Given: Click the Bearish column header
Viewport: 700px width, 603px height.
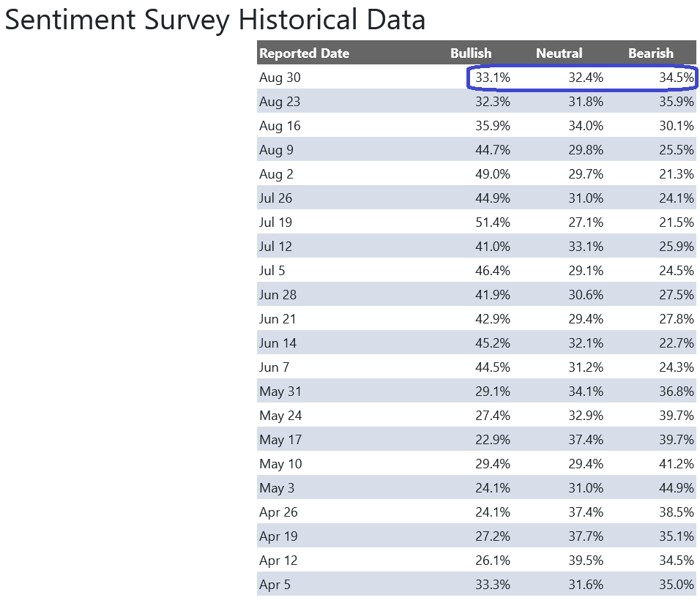Looking at the screenshot, I should point(650,53).
